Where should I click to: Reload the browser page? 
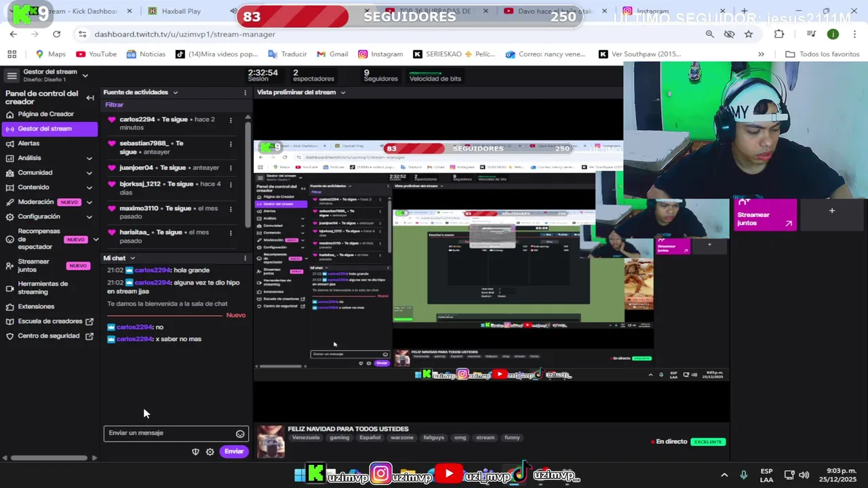[x=56, y=34]
